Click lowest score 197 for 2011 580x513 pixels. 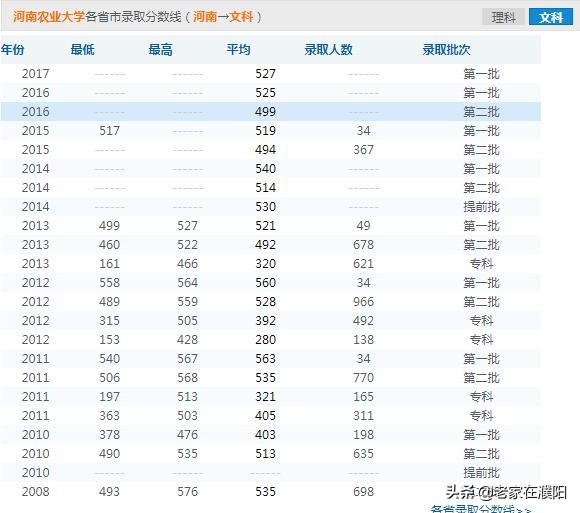point(109,396)
